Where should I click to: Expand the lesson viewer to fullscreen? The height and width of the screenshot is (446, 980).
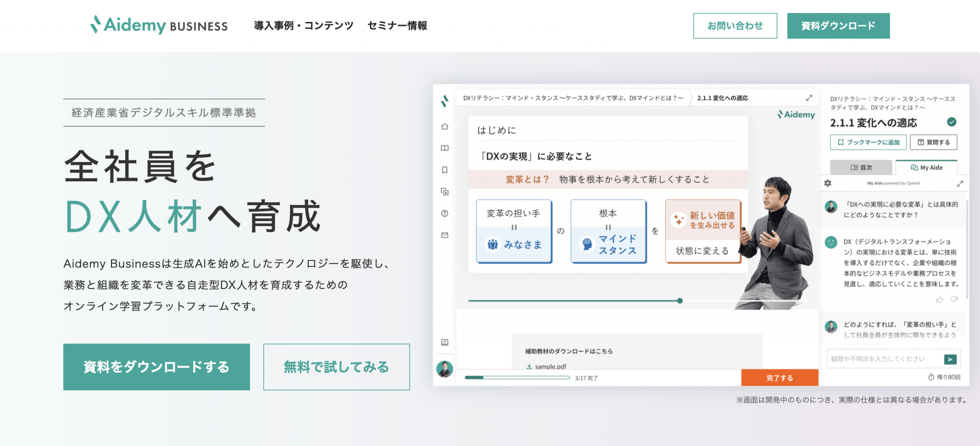pos(809,98)
